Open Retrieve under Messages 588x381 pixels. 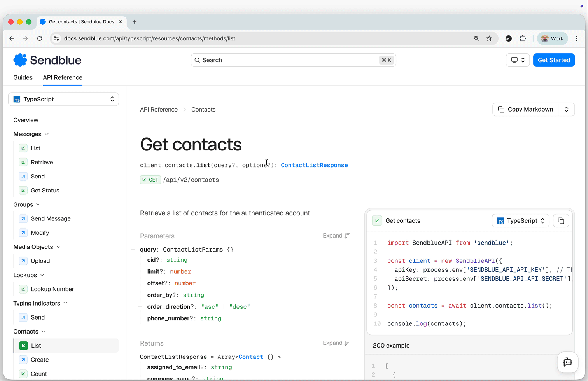click(42, 162)
